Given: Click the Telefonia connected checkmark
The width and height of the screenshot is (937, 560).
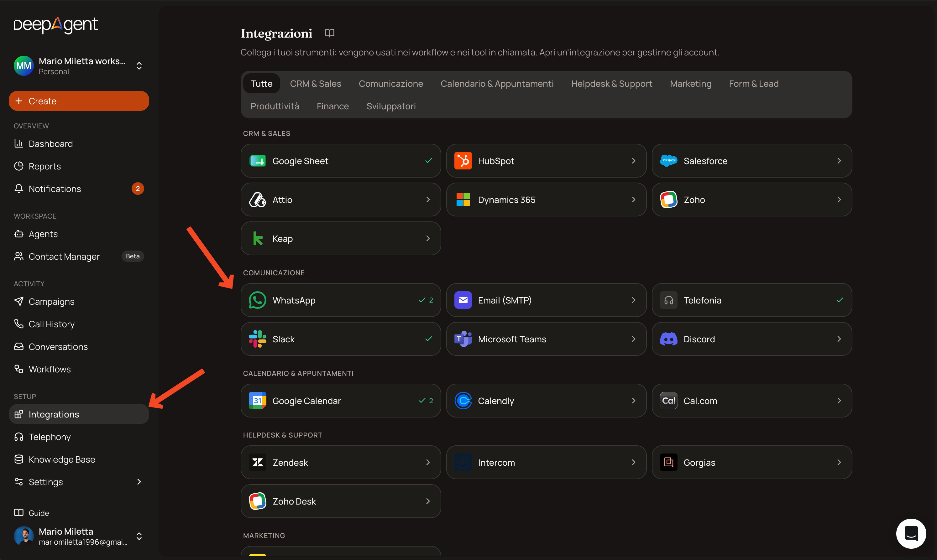Looking at the screenshot, I should click(x=839, y=300).
